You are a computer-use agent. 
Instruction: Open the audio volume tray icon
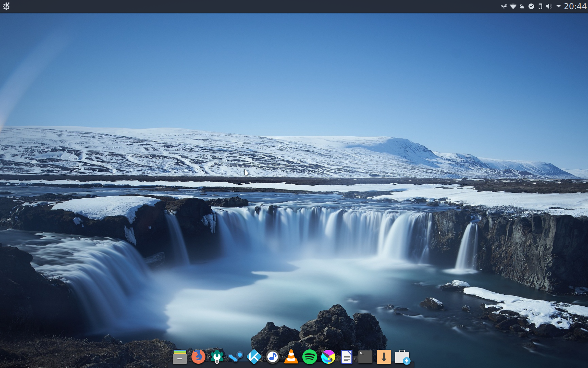(x=549, y=6)
